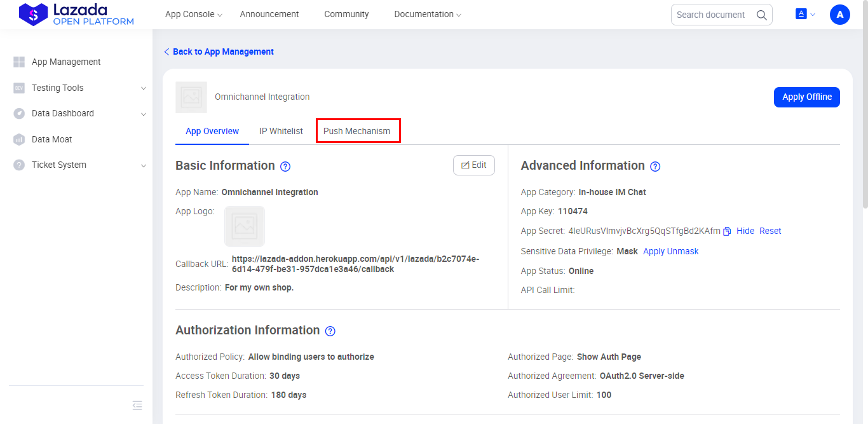The width and height of the screenshot is (868, 424).
Task: Click App Key value 110474
Action: 573,211
